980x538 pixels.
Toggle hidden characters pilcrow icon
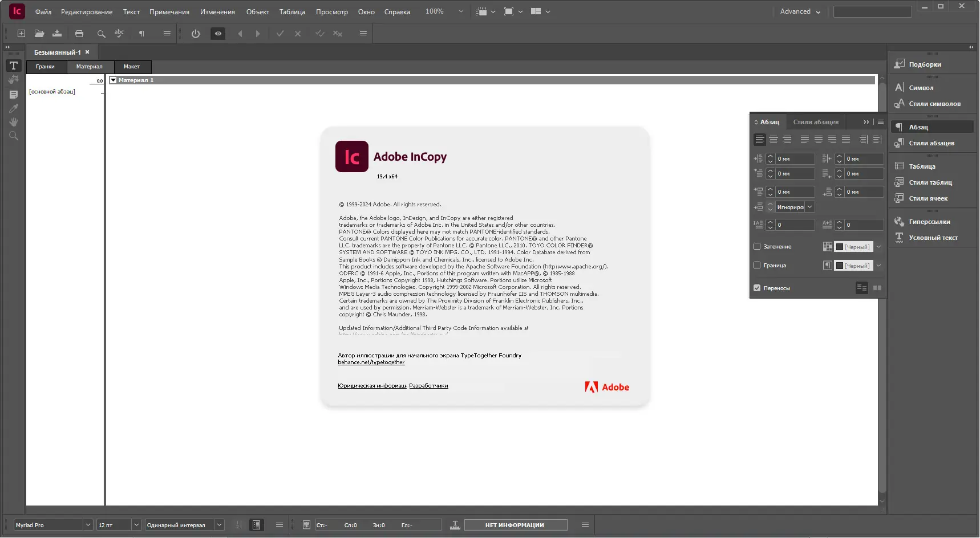pyautogui.click(x=141, y=34)
